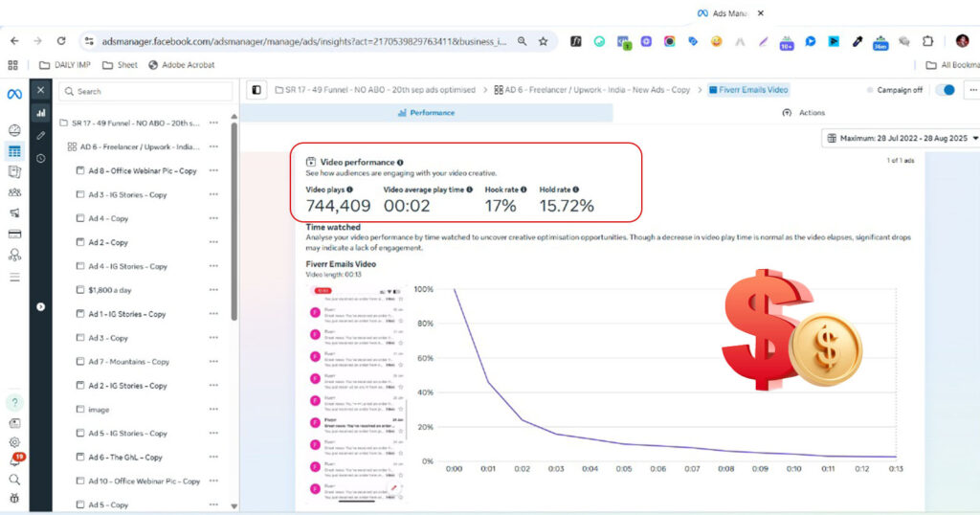Open the Meta logo home menu
Screen dimensions: 980x515
(x=14, y=94)
